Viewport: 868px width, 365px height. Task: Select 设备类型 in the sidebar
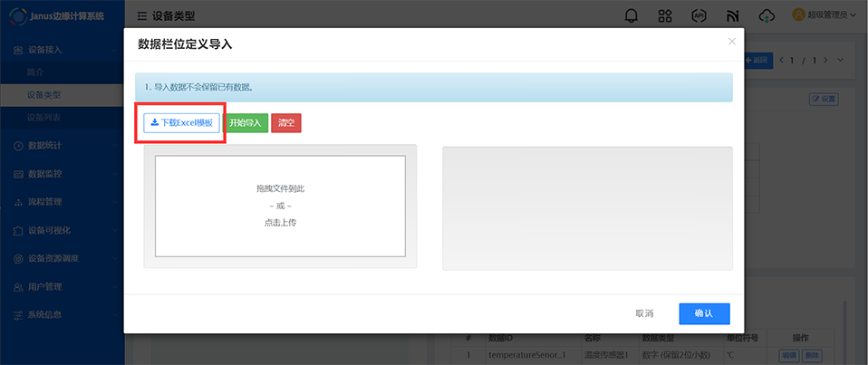(44, 94)
